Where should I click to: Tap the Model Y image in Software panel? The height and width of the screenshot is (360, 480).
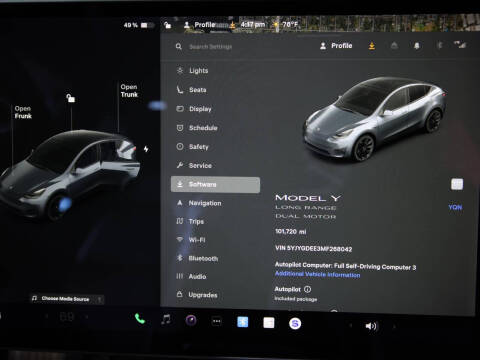(375, 120)
